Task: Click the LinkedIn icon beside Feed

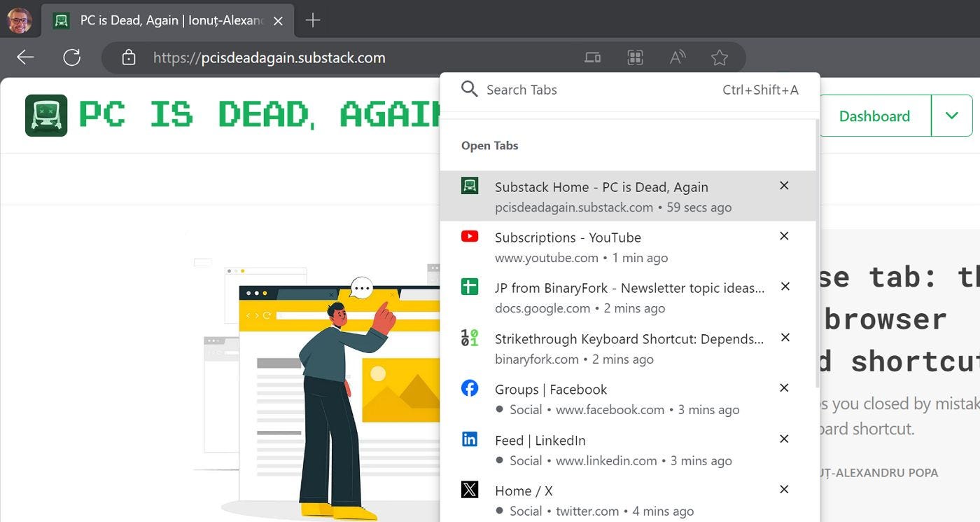Action: (469, 439)
